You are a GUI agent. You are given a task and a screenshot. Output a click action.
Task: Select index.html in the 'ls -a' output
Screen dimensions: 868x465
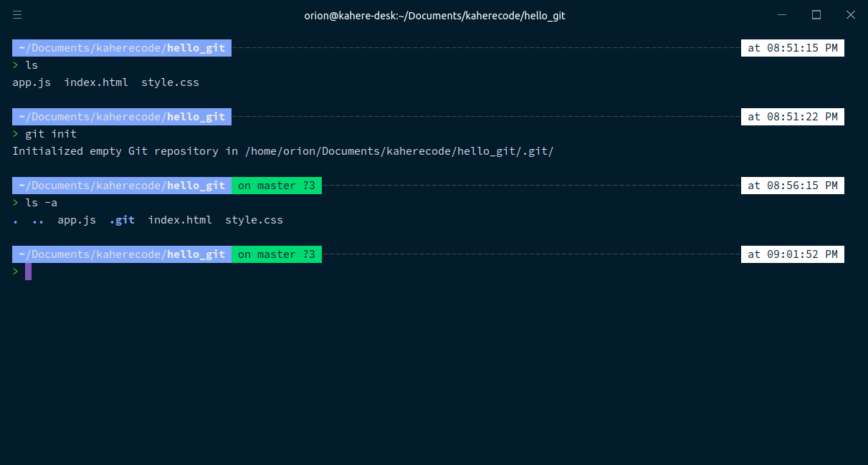(180, 220)
